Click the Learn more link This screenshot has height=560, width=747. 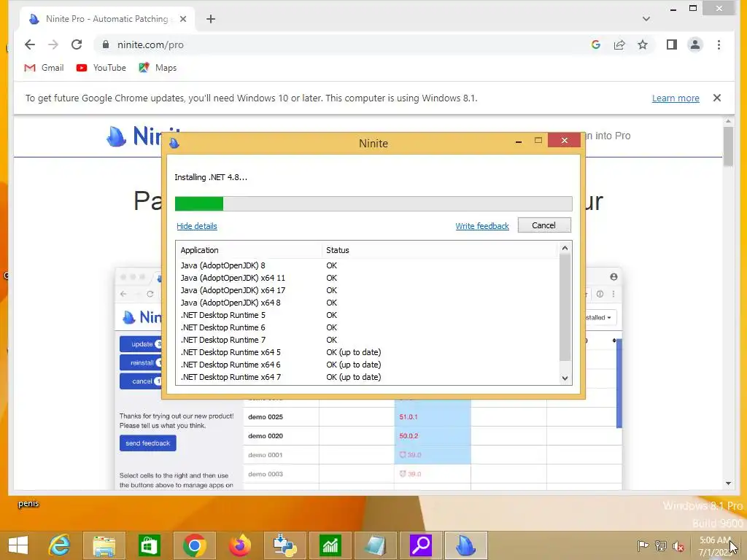(x=676, y=98)
